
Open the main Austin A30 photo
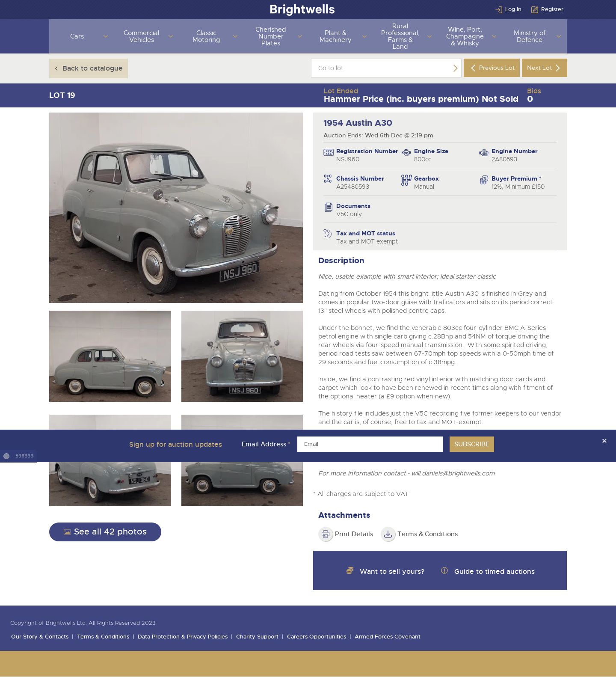click(176, 208)
